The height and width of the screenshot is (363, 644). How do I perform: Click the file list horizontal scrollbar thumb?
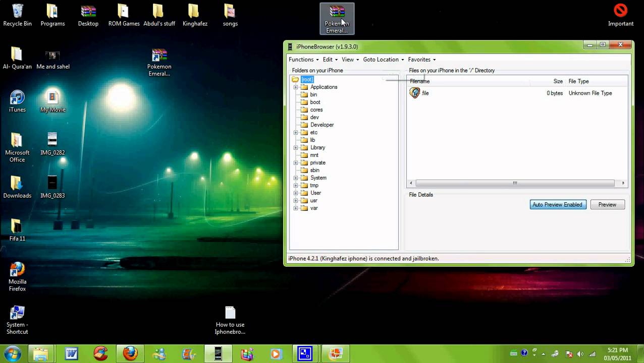515,183
